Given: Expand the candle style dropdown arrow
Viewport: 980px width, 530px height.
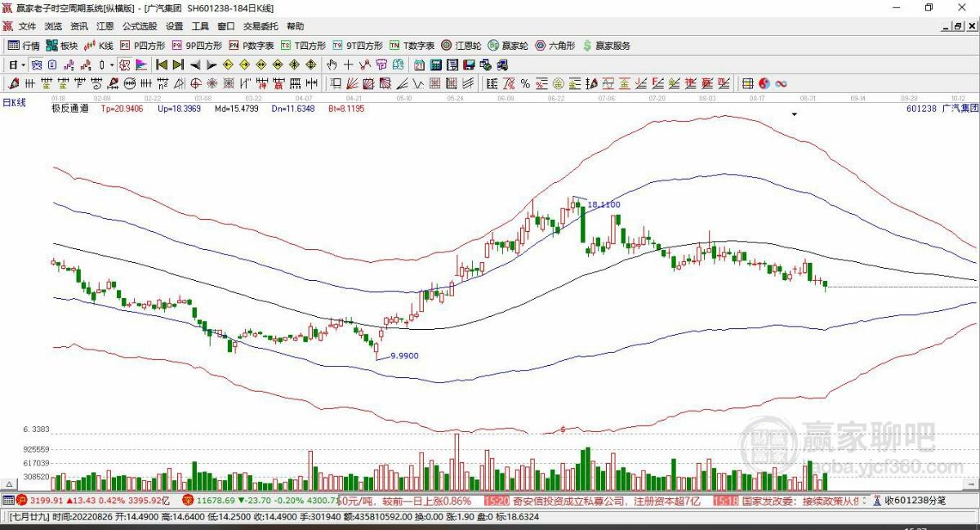Looking at the screenshot, I should click(x=112, y=64).
